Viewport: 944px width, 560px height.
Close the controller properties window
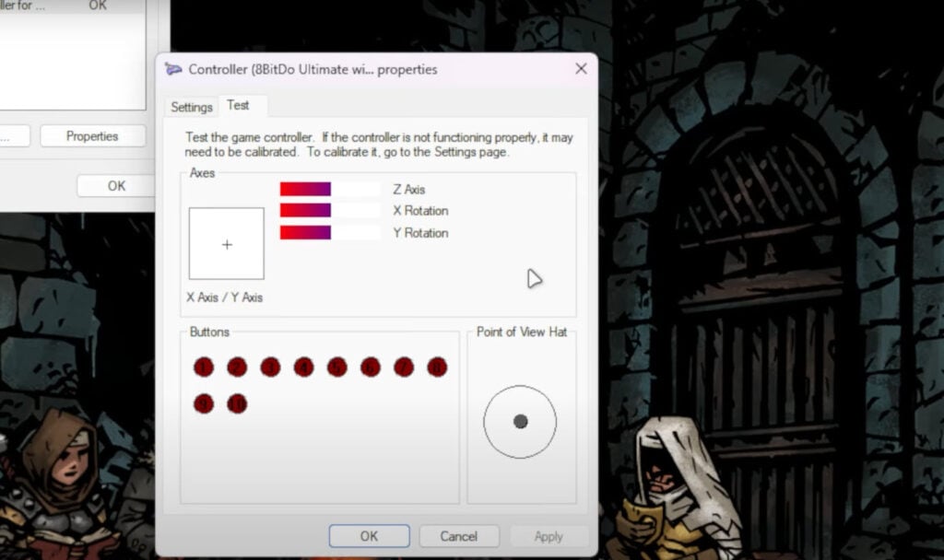(x=581, y=69)
